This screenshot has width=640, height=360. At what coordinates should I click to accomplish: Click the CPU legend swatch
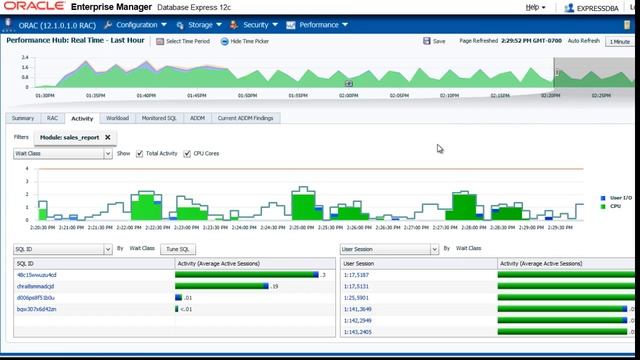tap(603, 207)
